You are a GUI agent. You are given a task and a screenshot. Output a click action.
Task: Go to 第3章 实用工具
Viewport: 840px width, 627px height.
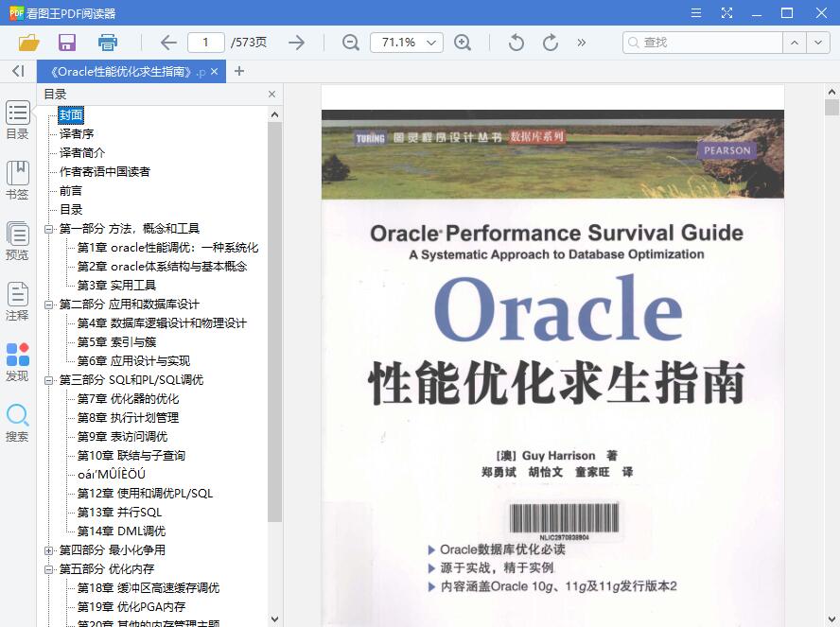coord(116,285)
